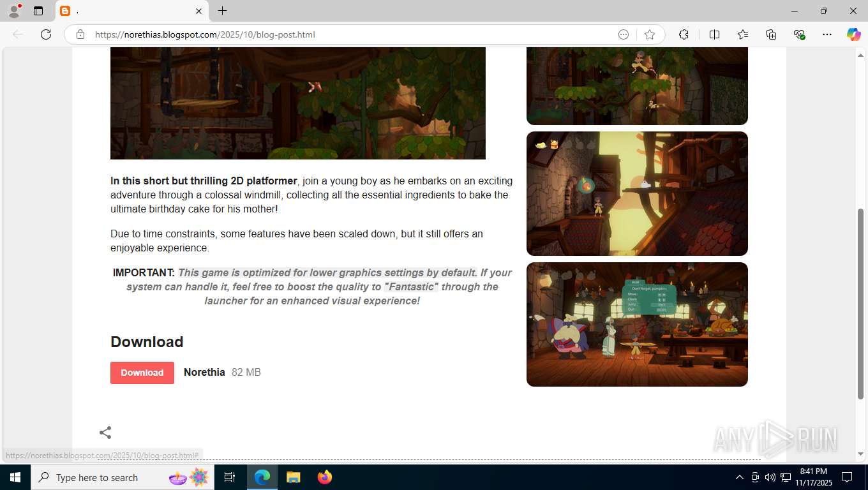Click the share icon under the post
868x490 pixels.
[x=105, y=433]
